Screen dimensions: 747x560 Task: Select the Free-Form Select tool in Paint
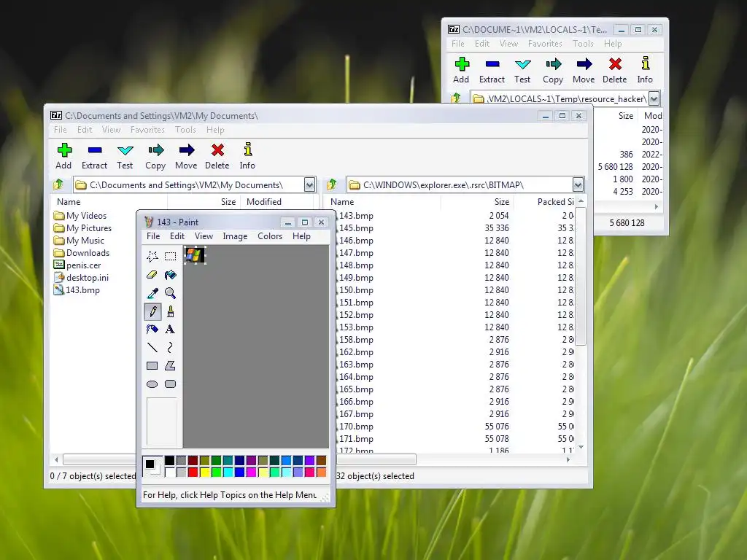(152, 257)
